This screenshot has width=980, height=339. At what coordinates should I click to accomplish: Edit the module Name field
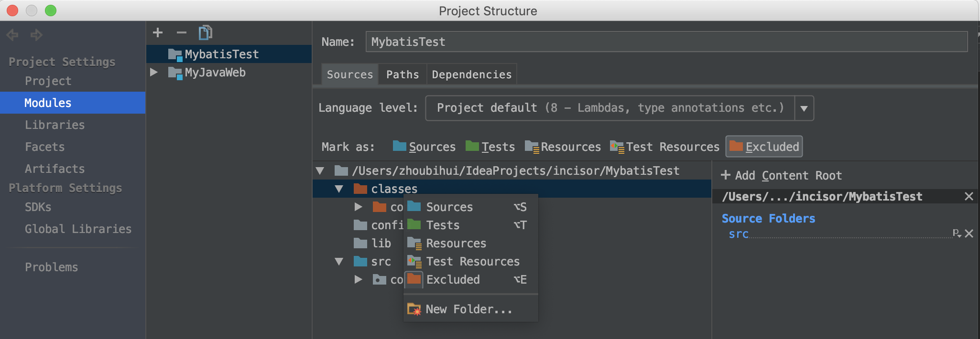(666, 42)
